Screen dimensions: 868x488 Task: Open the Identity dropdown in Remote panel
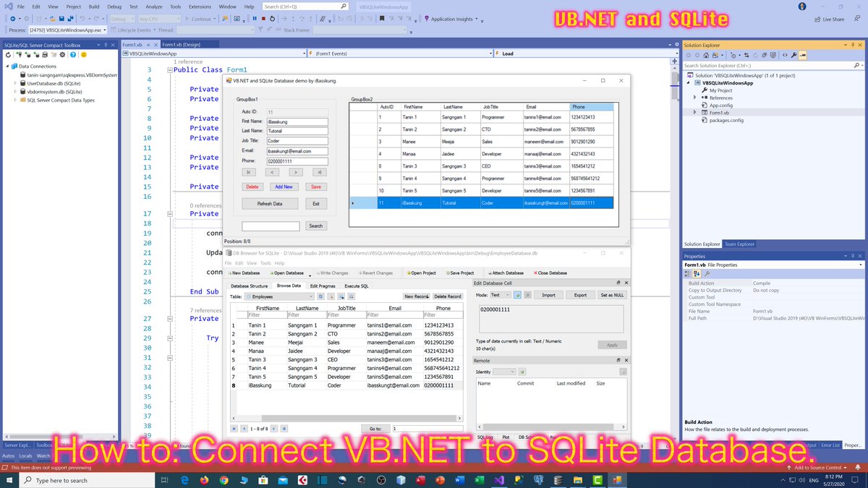click(x=504, y=372)
